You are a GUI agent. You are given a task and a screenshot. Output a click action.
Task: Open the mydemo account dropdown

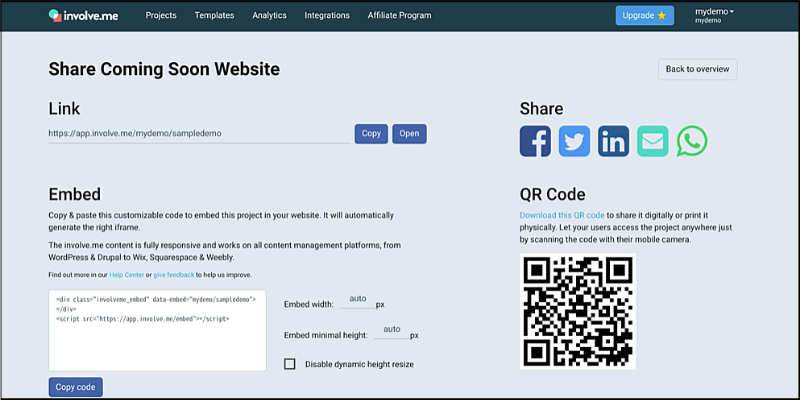pyautogui.click(x=714, y=15)
